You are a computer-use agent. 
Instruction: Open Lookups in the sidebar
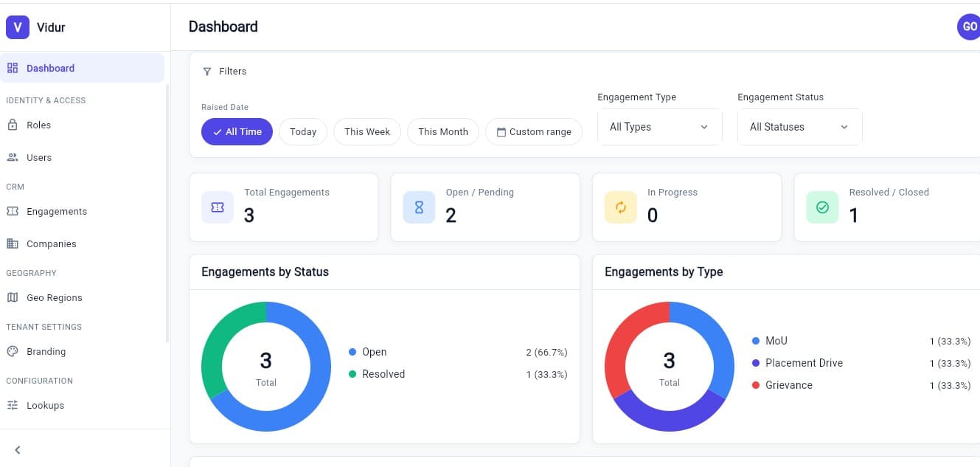[82, 405]
